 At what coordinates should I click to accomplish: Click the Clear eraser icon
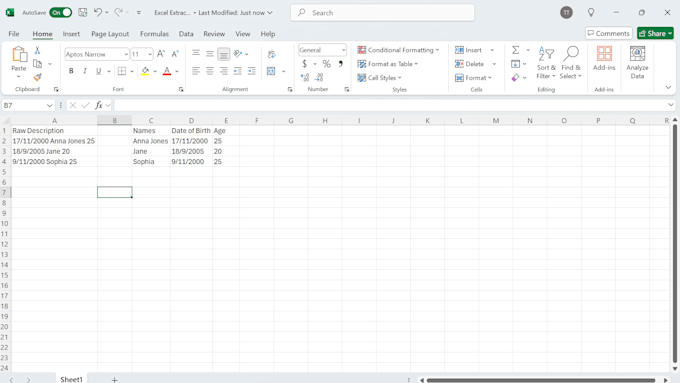[515, 78]
